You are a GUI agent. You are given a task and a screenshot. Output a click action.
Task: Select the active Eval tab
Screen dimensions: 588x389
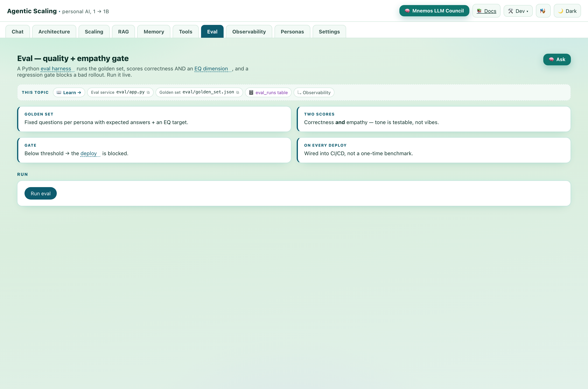pyautogui.click(x=212, y=32)
